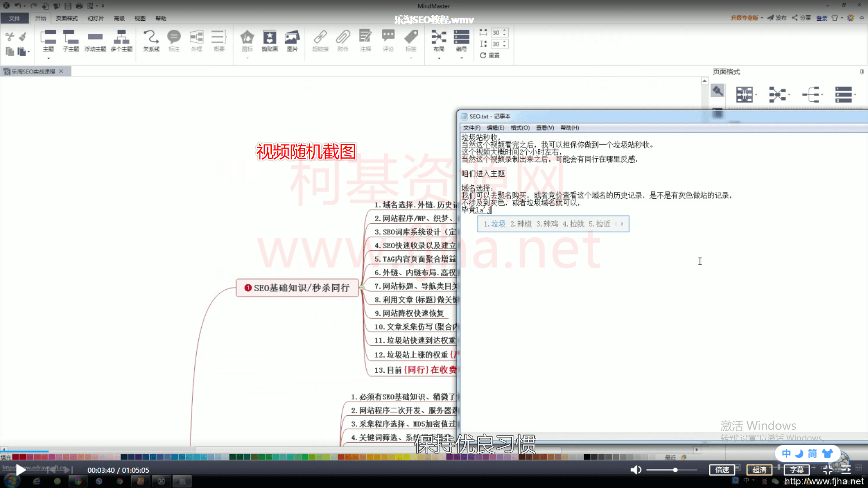This screenshot has width=868, height=488.
Task: Choose IME candidate 3.辣鸡
Action: point(547,224)
